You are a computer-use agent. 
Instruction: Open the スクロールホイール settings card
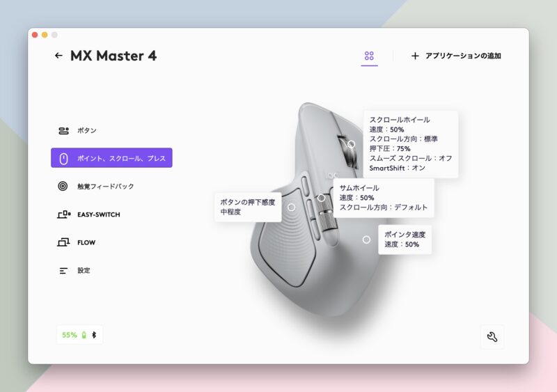(x=410, y=143)
